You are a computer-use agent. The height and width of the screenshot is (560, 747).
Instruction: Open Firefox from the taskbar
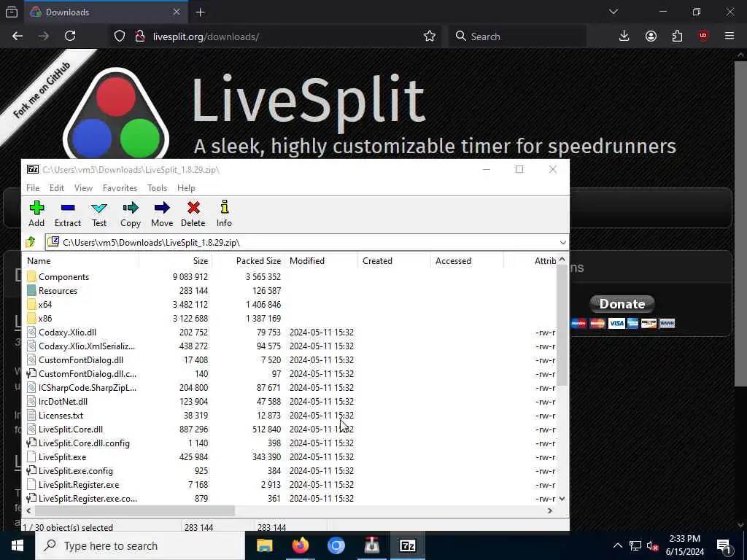(x=300, y=545)
